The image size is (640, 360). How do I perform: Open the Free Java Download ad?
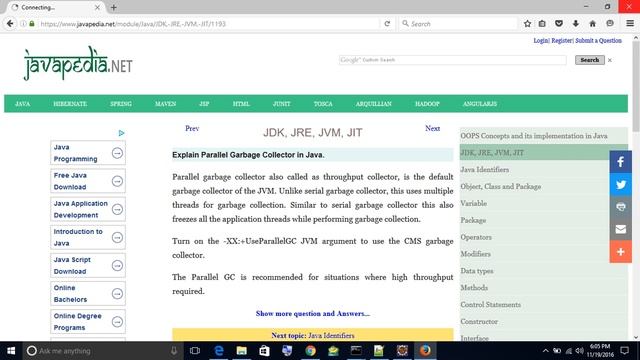tap(88, 181)
